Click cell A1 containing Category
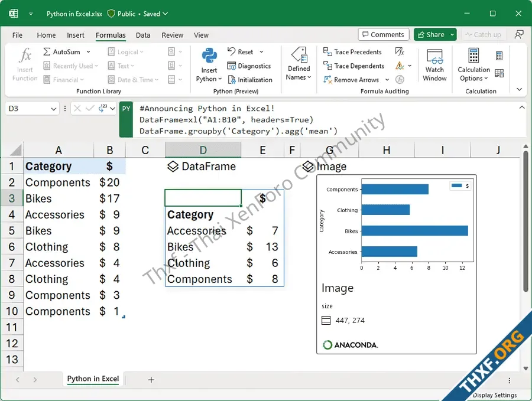The height and width of the screenshot is (401, 532). click(x=59, y=166)
